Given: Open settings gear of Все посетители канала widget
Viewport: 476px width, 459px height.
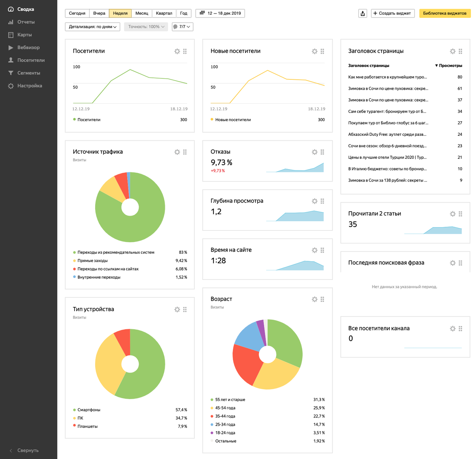Looking at the screenshot, I should (x=453, y=329).
